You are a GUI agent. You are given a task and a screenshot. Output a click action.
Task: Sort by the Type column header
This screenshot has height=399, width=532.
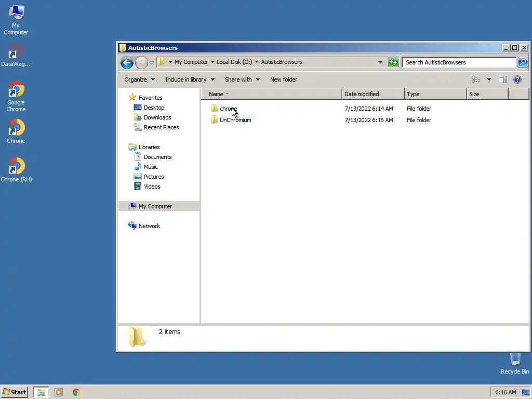coord(436,94)
